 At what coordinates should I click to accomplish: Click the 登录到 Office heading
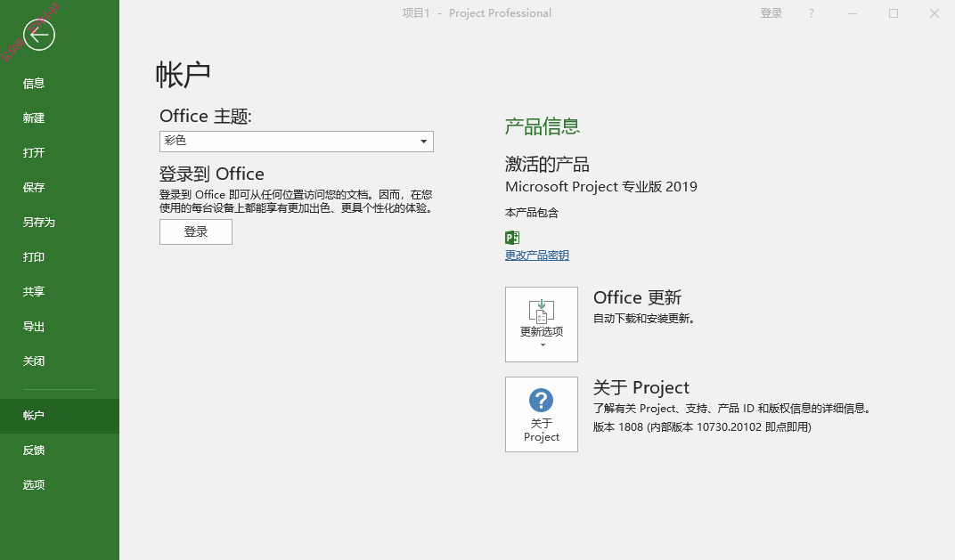point(212,174)
